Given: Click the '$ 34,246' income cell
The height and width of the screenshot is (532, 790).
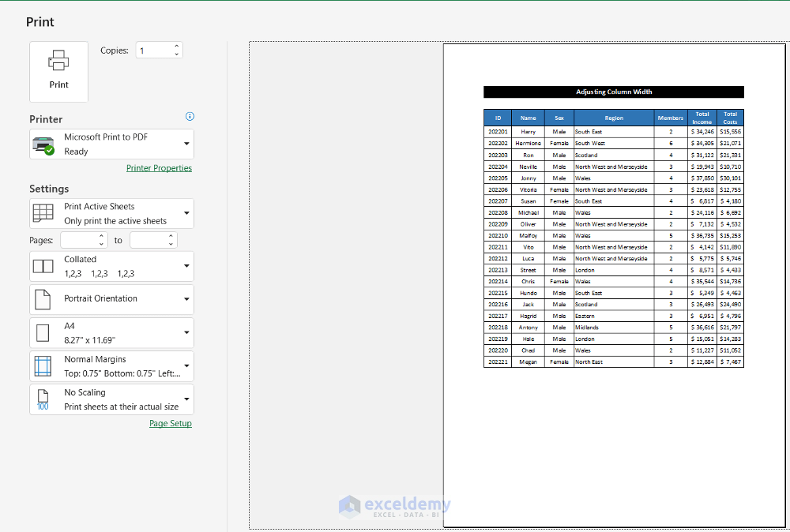Looking at the screenshot, I should (702, 132).
